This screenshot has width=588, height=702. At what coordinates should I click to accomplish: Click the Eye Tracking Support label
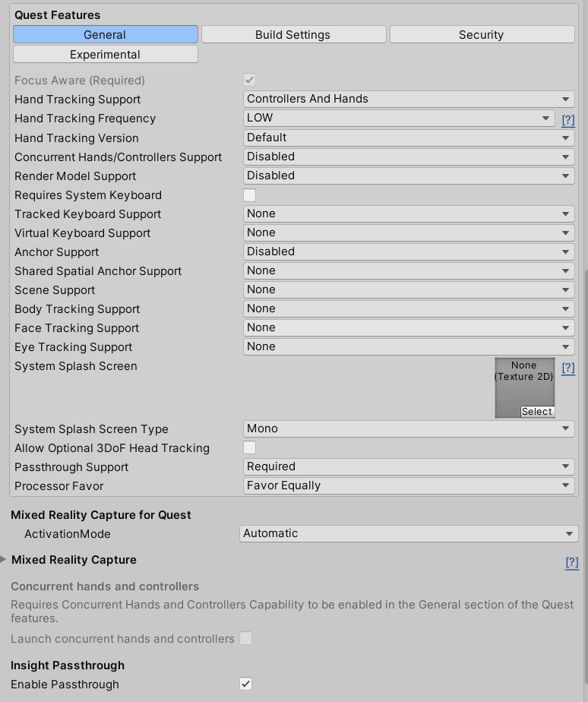tap(73, 347)
